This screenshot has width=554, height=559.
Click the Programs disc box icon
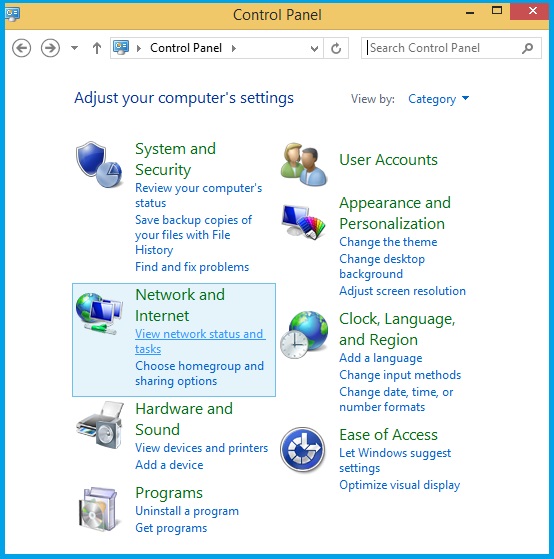[97, 509]
